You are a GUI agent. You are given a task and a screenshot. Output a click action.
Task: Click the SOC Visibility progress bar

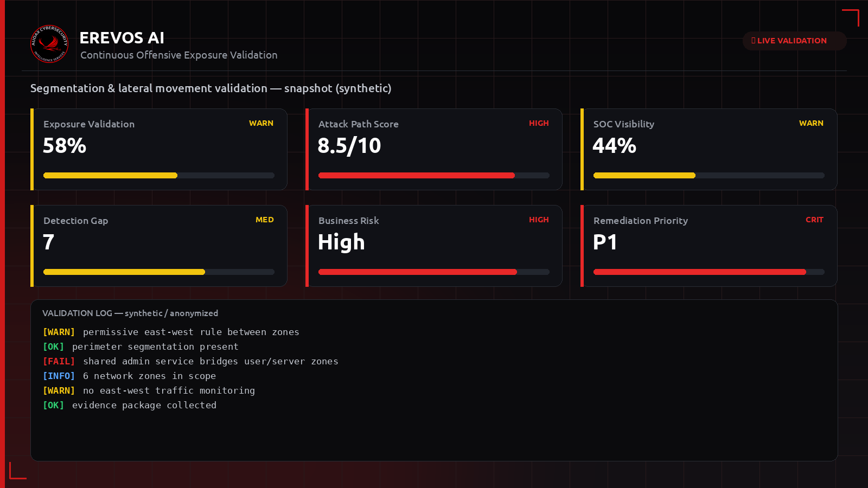pos(709,176)
